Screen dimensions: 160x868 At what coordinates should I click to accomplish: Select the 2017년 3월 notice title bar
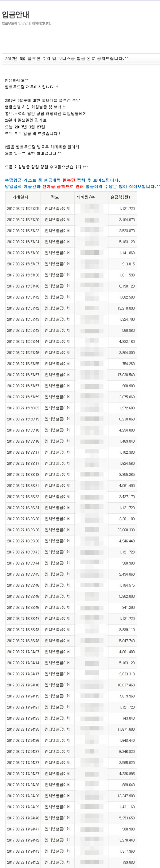coord(81,59)
